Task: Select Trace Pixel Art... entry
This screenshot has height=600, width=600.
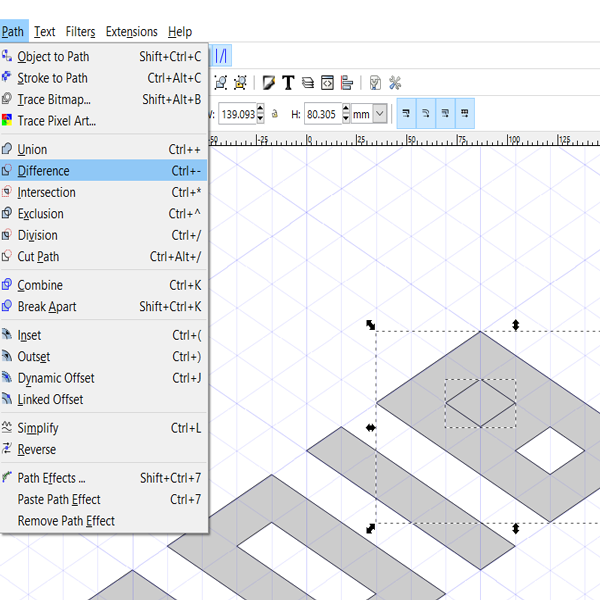Action: point(103,121)
